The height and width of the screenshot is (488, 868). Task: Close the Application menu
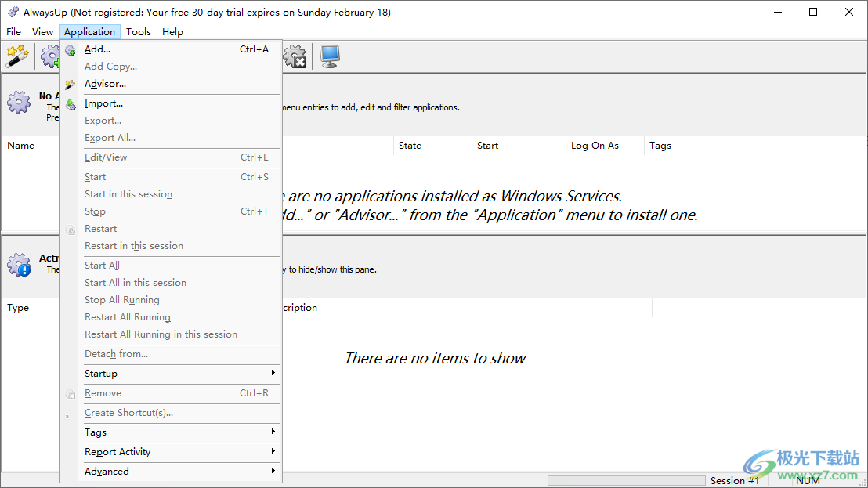[89, 32]
